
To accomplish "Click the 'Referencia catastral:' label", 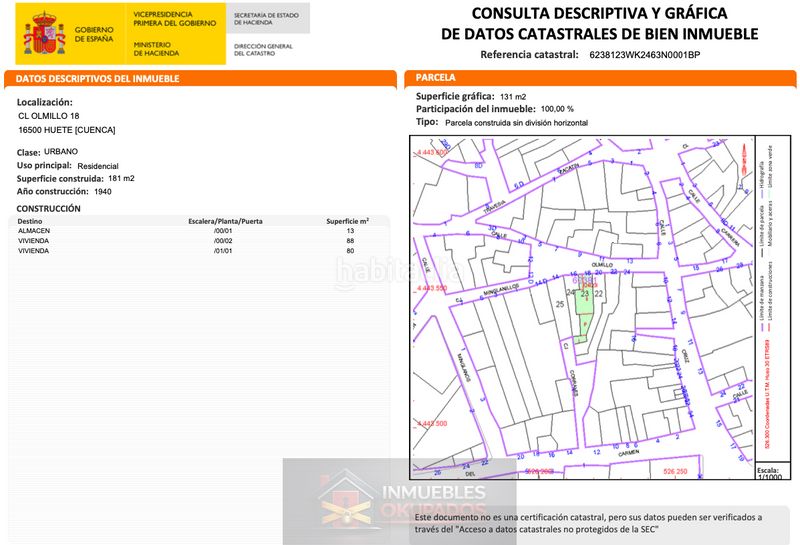I will 530,55.
